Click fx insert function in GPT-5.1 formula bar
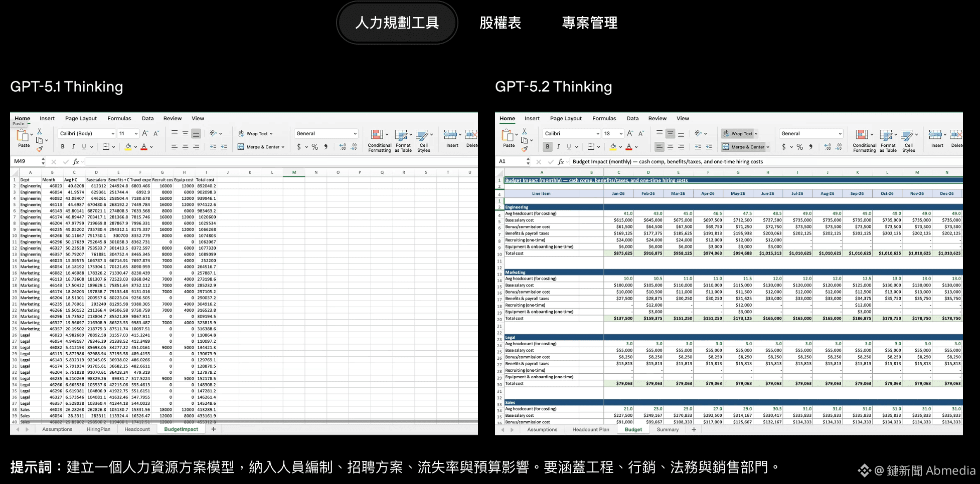The width and height of the screenshot is (980, 484). (x=76, y=161)
